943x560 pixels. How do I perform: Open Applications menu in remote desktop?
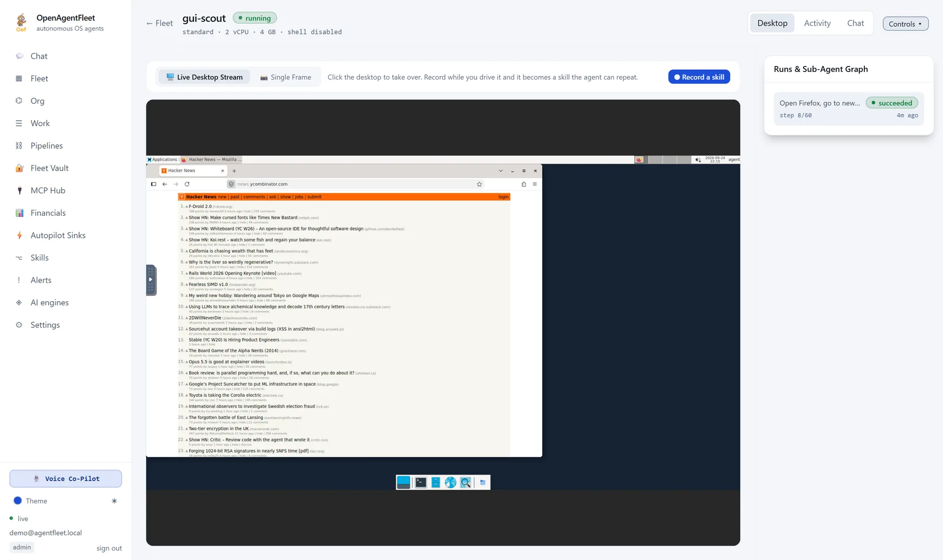click(162, 160)
